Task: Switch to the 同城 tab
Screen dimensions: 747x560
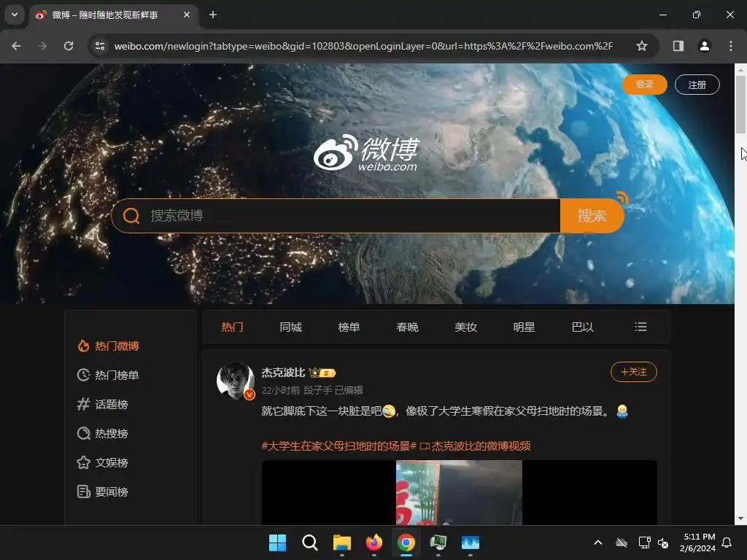Action: coord(290,327)
